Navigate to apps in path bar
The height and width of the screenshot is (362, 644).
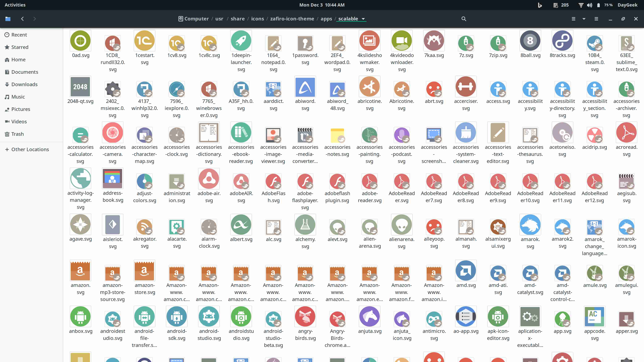tap(326, 19)
